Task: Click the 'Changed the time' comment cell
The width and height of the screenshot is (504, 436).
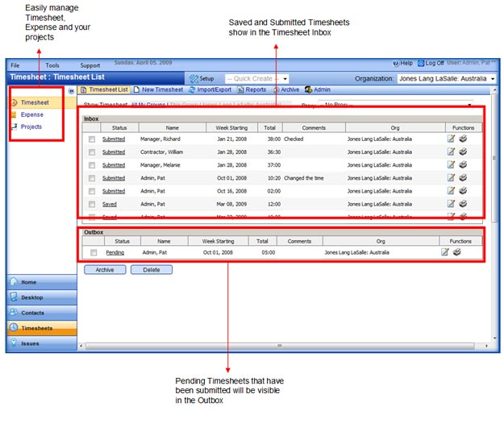Action: pyautogui.click(x=304, y=178)
